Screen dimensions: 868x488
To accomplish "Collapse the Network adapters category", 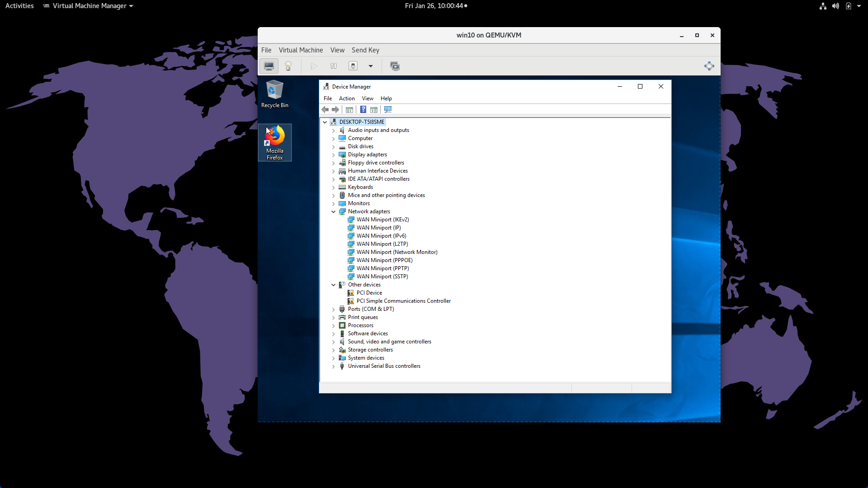I will click(334, 211).
